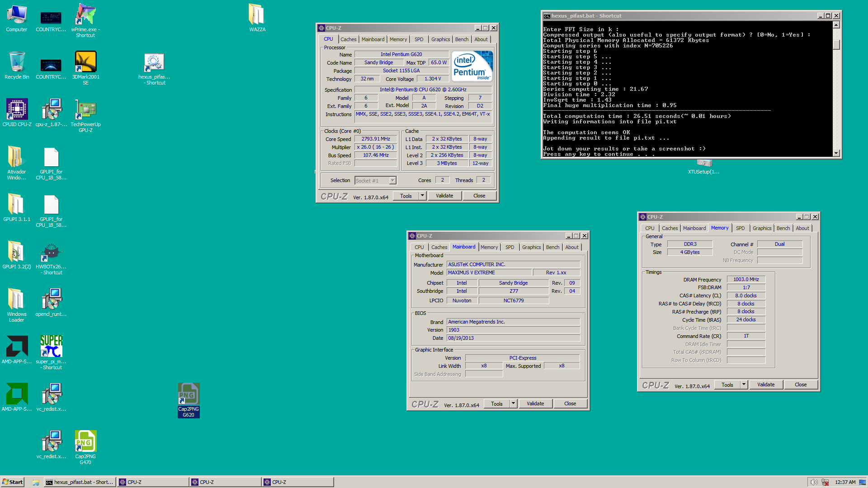Click Close in the CPU window
Image resolution: width=868 pixels, height=488 pixels.
[479, 196]
